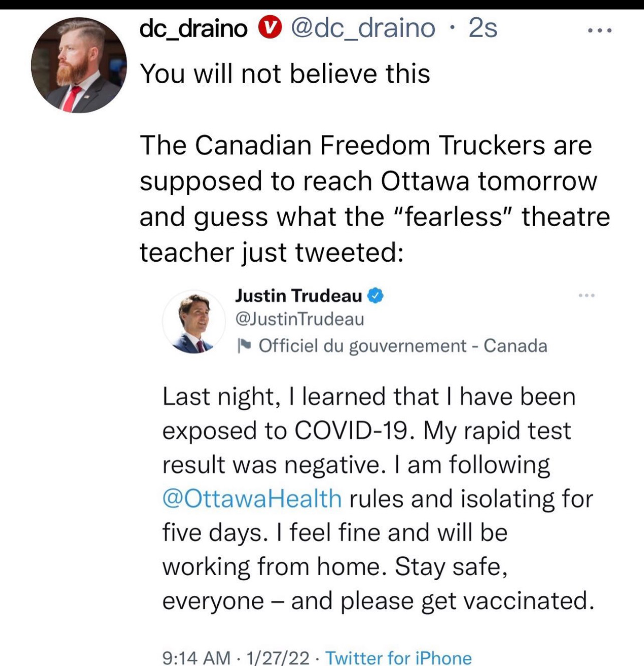Open the more options menu on dc_draino's tweet
This screenshot has width=644, height=666.
600,31
